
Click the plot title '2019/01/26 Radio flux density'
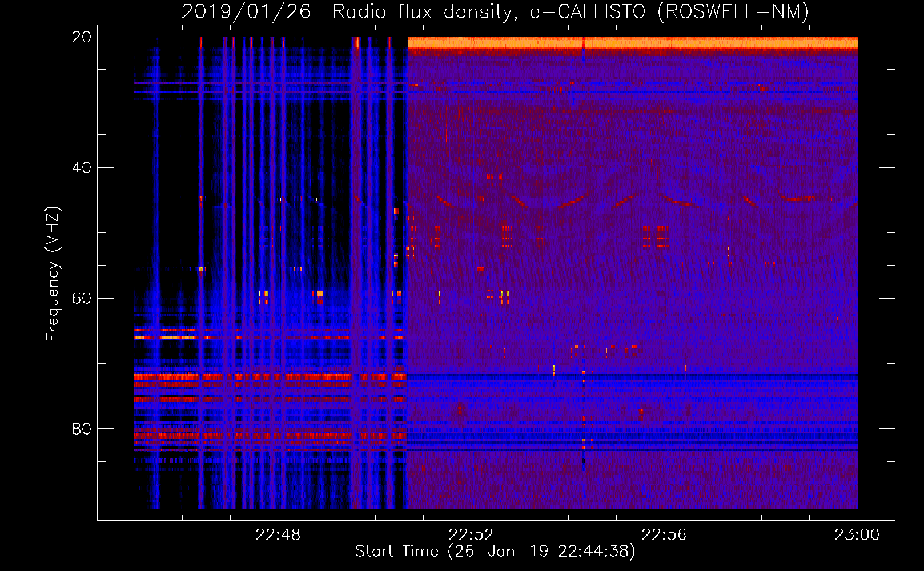(x=495, y=11)
